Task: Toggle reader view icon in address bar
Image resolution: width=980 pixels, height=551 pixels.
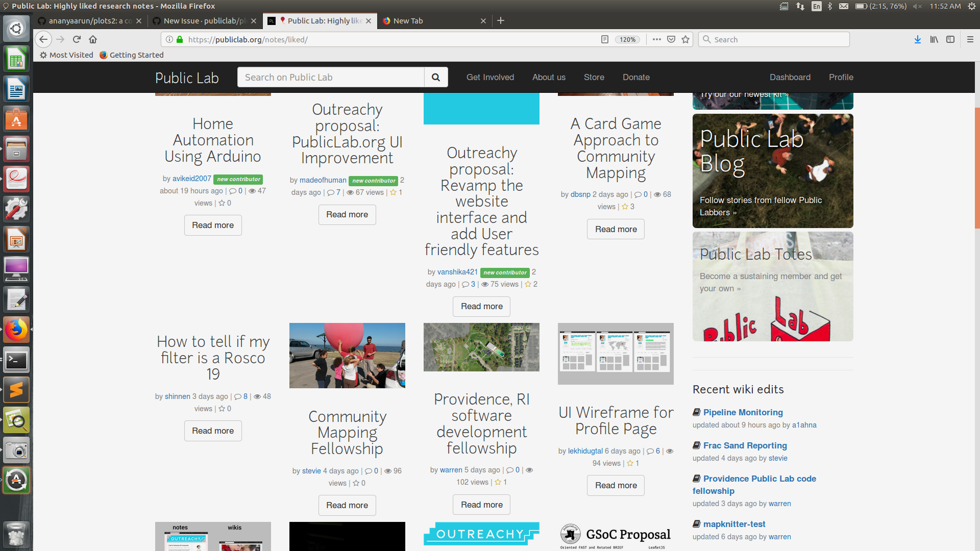Action: click(x=604, y=39)
